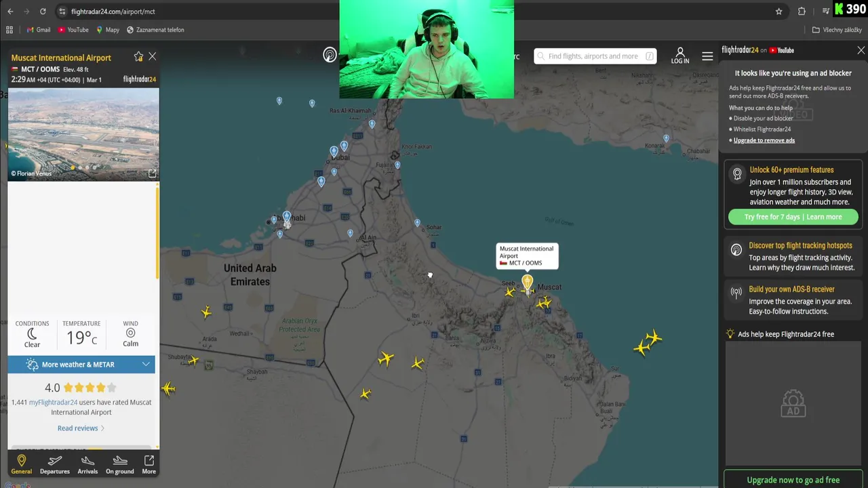Click the Flightradar24 radar logo icon
The image size is (868, 488).
point(330,56)
